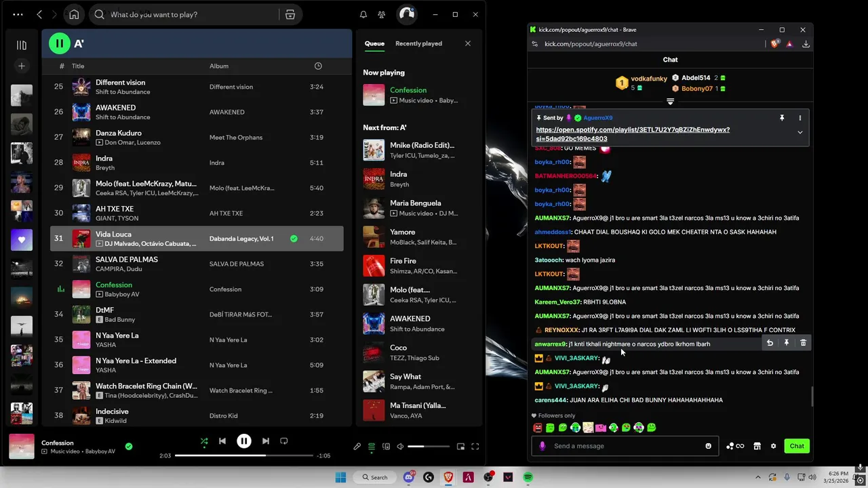868x488 pixels.
Task: Collapse the chat leaderboard handle
Action: pyautogui.click(x=670, y=102)
